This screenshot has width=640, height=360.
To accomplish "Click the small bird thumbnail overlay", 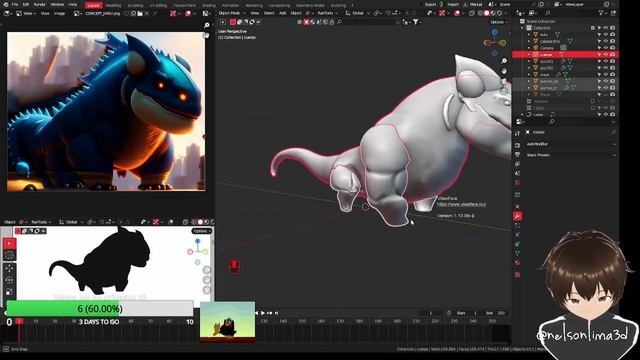I will pyautogui.click(x=227, y=322).
